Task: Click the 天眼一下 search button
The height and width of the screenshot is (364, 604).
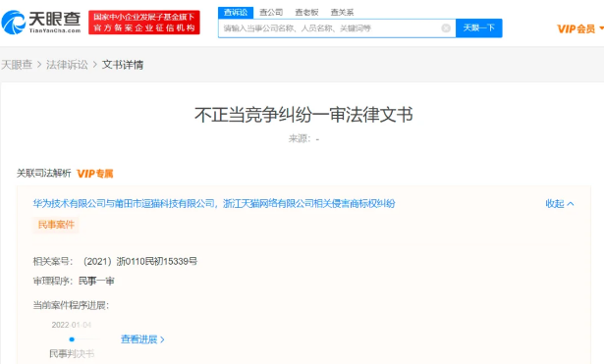Action: pyautogui.click(x=479, y=28)
